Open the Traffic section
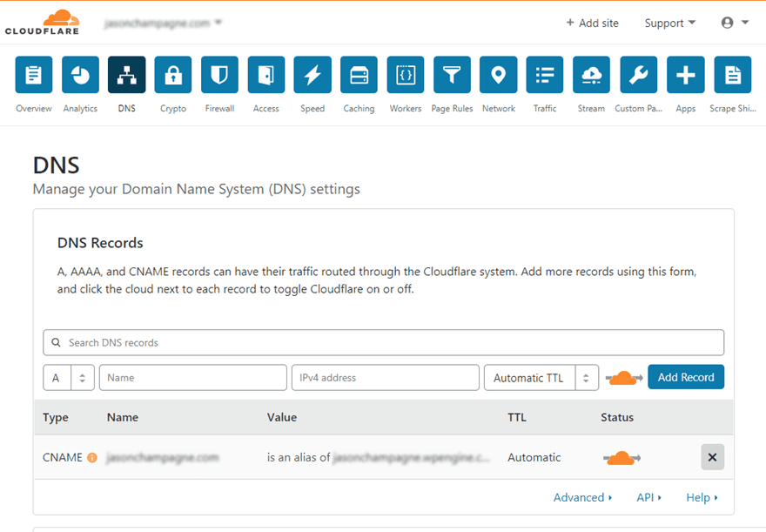The height and width of the screenshot is (532, 766). pos(544,74)
